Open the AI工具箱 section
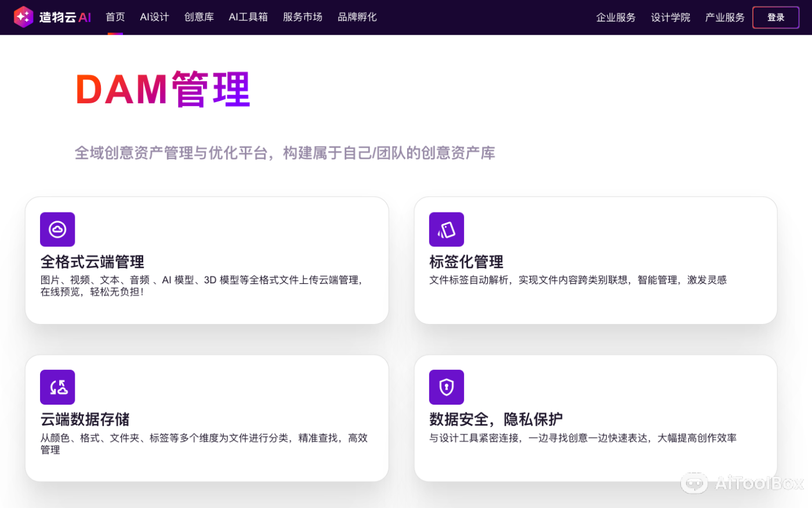 pyautogui.click(x=248, y=17)
